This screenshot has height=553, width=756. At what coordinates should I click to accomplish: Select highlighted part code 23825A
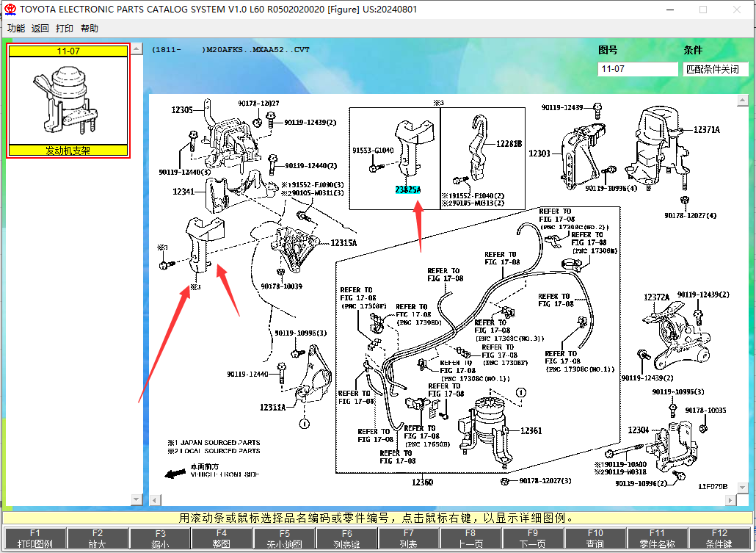point(408,189)
